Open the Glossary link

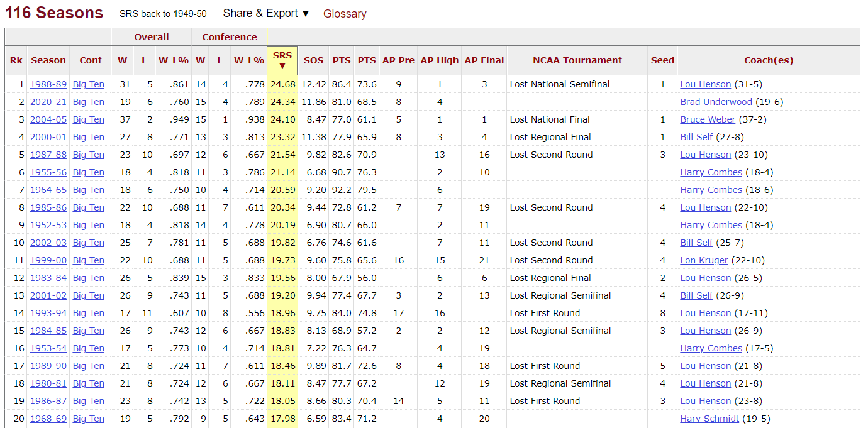coord(344,14)
